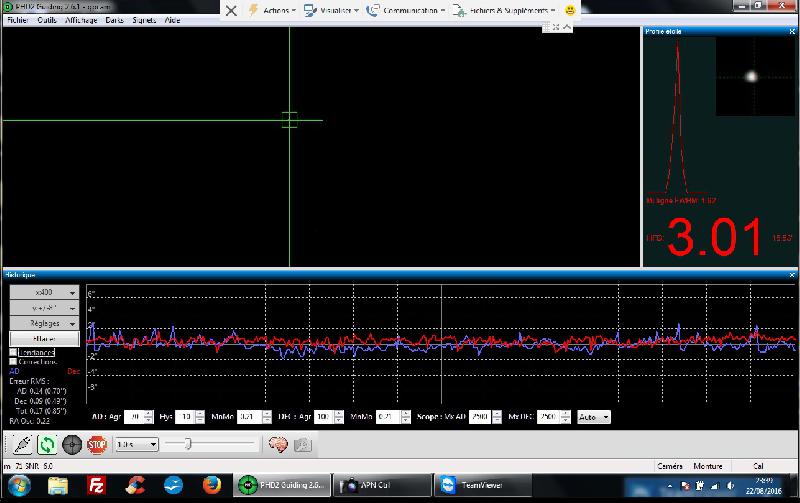Increase AD Agr with stepper arrows
Image resolution: width=800 pixels, height=503 pixels.
pos(148,414)
